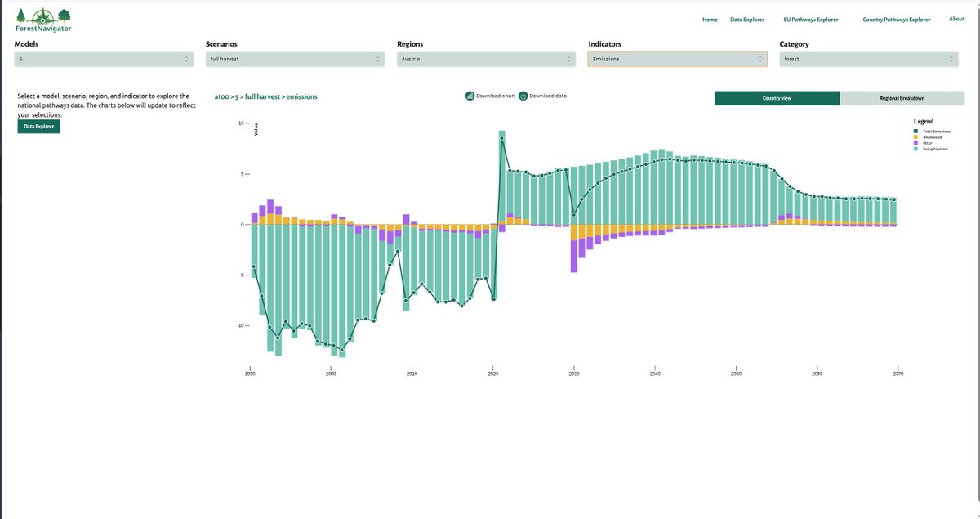The height and width of the screenshot is (519, 980).
Task: Click the 2040 x-axis label
Action: (655, 374)
